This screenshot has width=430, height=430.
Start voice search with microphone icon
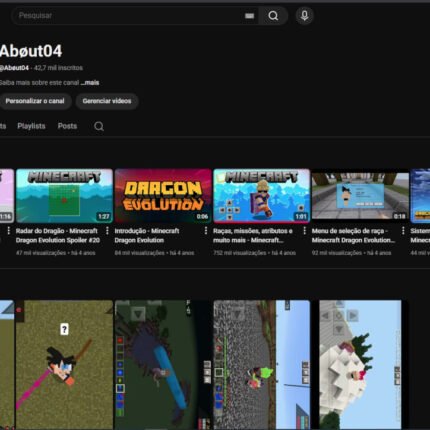coord(304,16)
